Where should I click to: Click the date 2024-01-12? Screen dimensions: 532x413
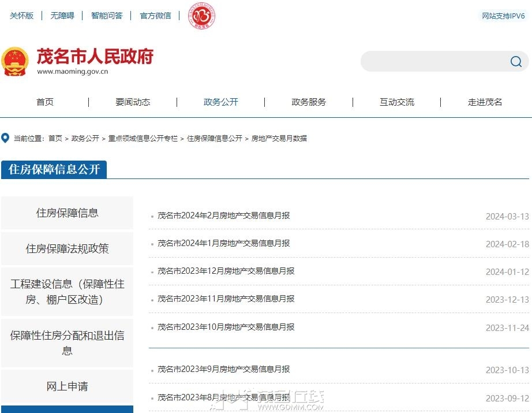(507, 272)
